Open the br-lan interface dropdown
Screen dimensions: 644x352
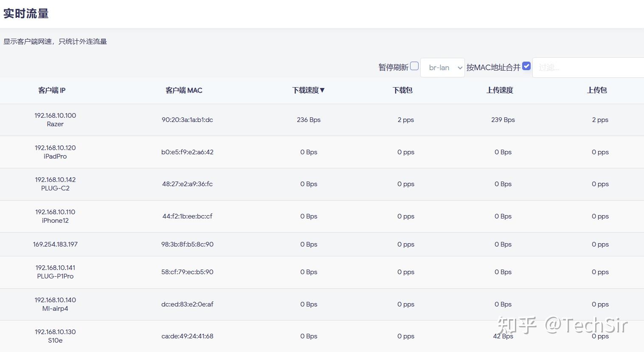[x=442, y=68]
